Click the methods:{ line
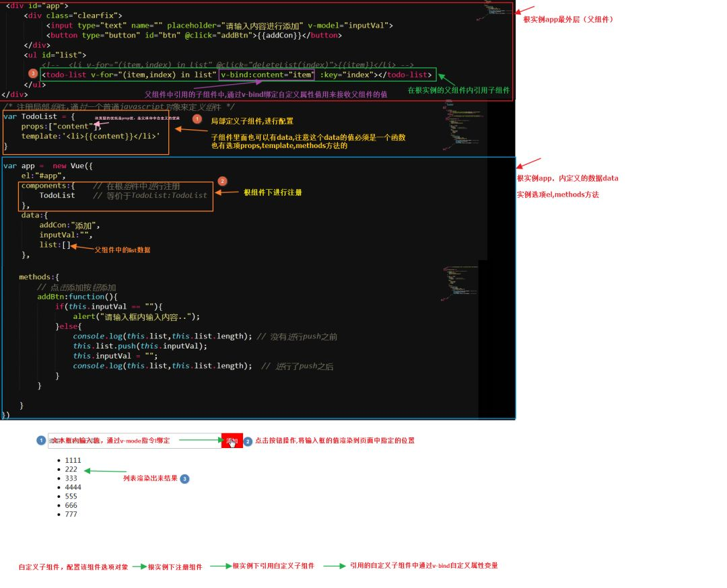 click(39, 277)
